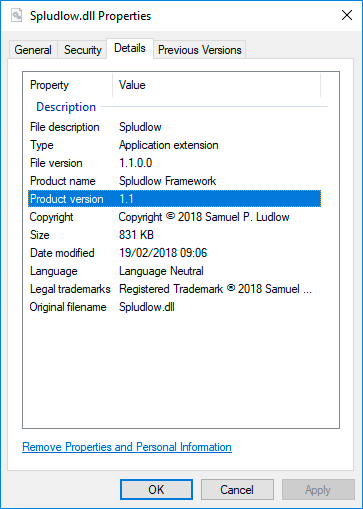
Task: Click the Value column header
Action: point(217,85)
